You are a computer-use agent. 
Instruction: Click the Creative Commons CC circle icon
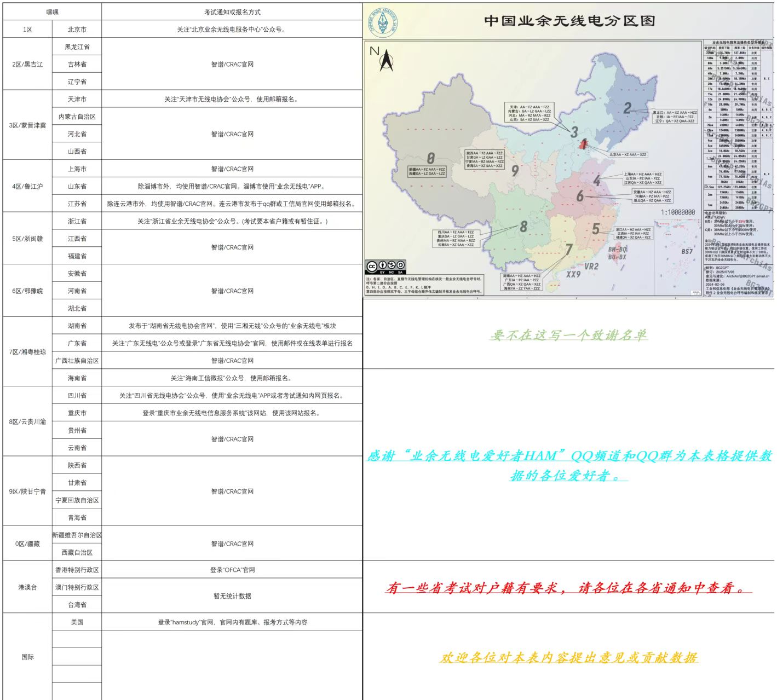(373, 266)
